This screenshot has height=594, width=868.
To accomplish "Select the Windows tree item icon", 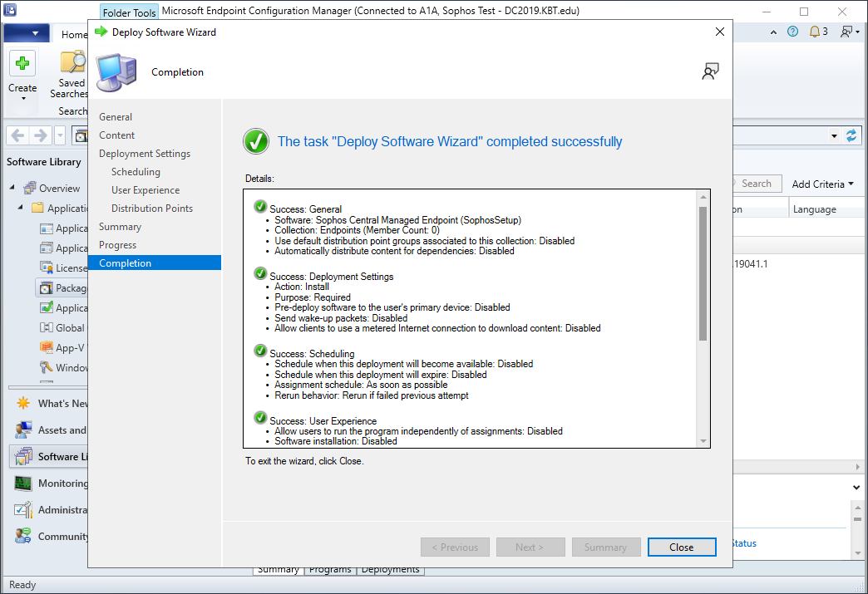I will [47, 367].
